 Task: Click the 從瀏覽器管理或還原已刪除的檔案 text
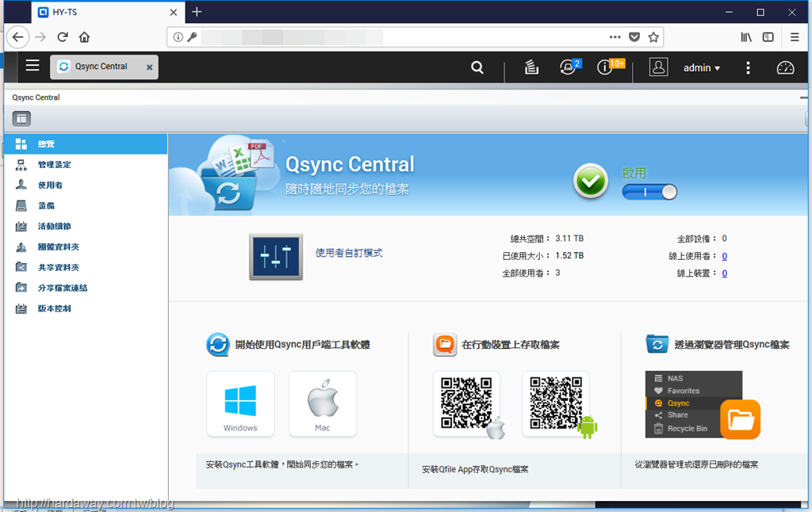click(696, 465)
